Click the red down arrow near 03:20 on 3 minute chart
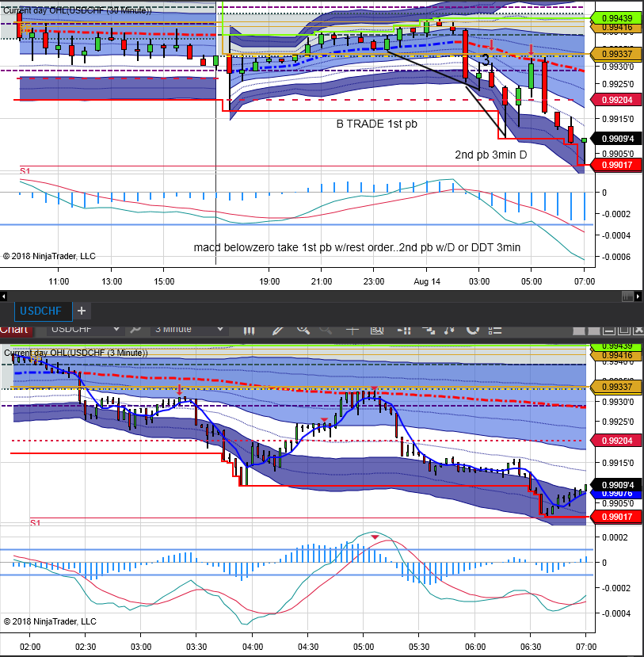Image resolution: width=644 pixels, height=657 pixels. coord(180,390)
